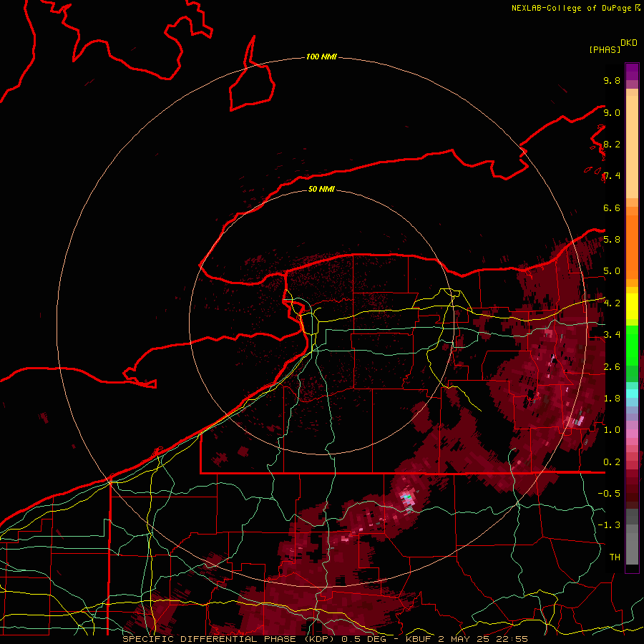The width and height of the screenshot is (644, 644).
Task: Click the TH threshold legend label
Action: point(615,557)
